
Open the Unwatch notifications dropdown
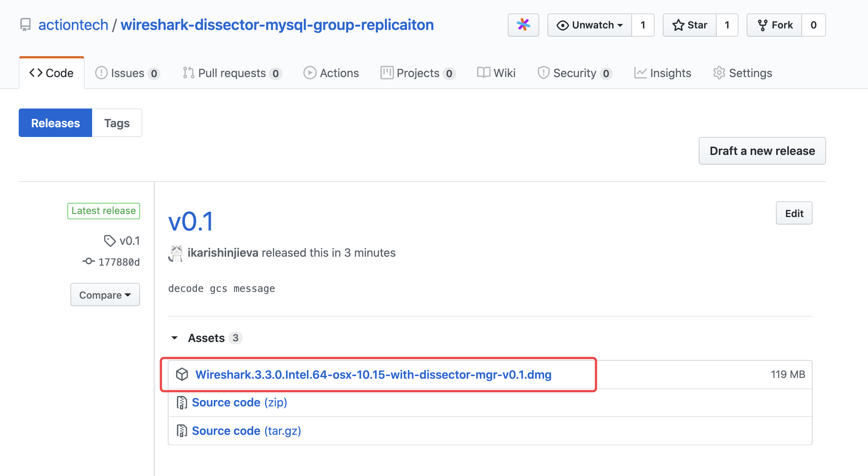coord(589,25)
